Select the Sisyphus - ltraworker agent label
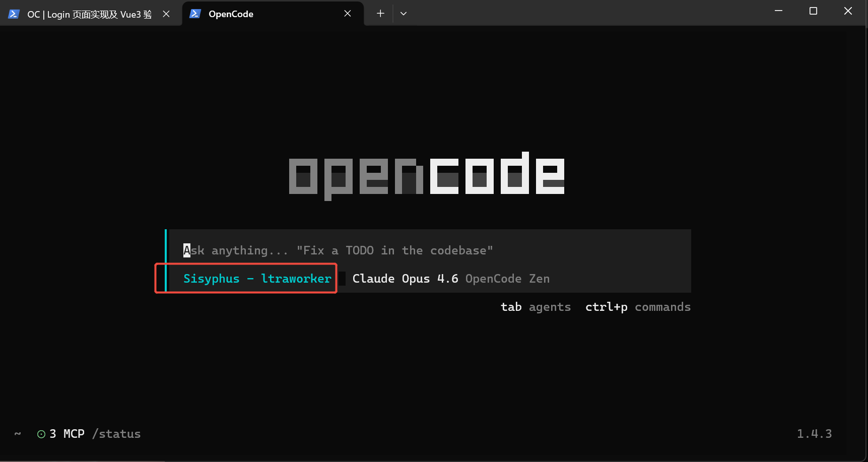 [x=257, y=279]
